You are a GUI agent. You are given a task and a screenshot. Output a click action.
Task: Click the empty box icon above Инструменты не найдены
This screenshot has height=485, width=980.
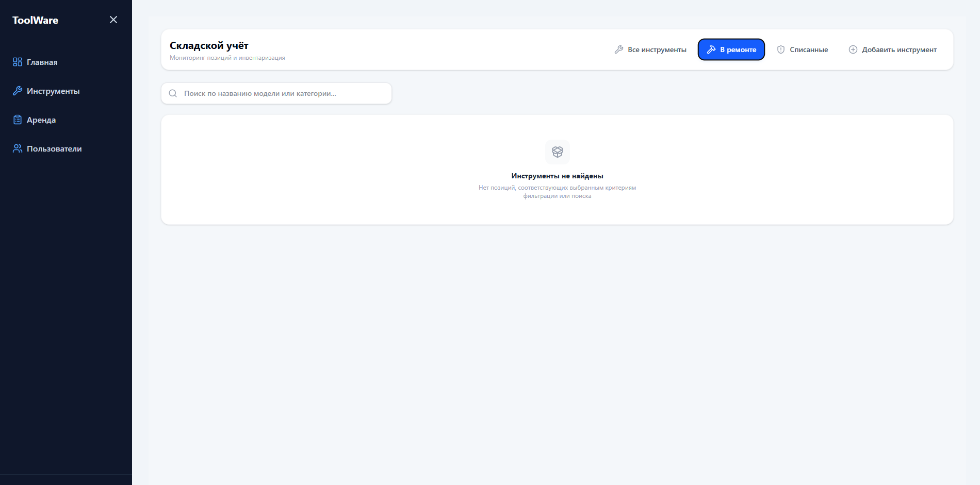point(558,152)
